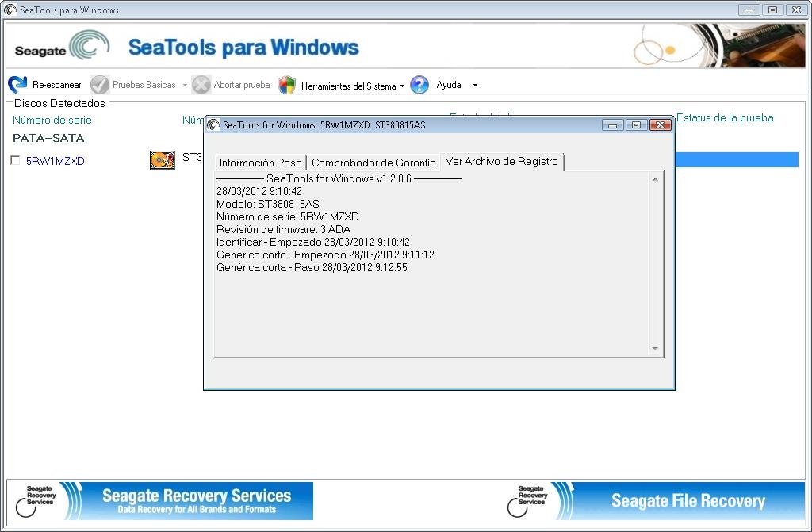Minimize the SeaTools for Windows dialog
812x532 pixels.
(613, 124)
